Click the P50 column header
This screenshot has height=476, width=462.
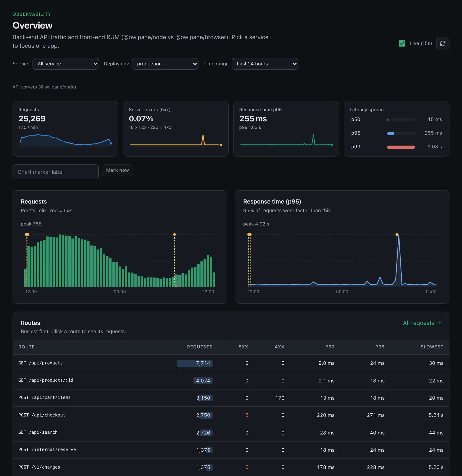pos(330,347)
